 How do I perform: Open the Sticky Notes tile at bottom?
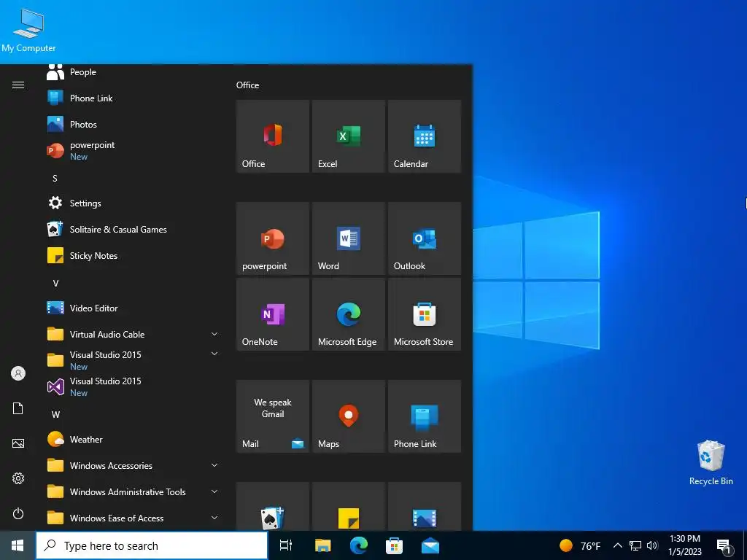click(348, 506)
